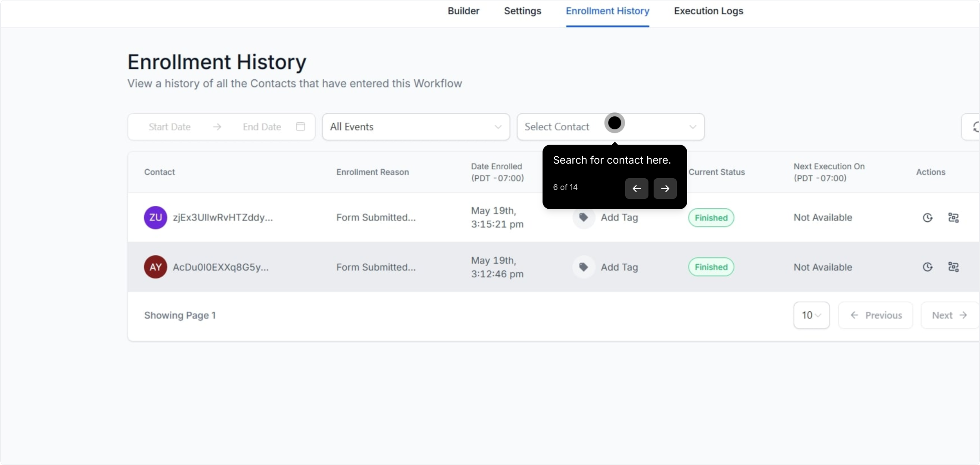Screen dimensions: 980x465
Task: Click the Date Enrolled column header
Action: click(x=497, y=172)
